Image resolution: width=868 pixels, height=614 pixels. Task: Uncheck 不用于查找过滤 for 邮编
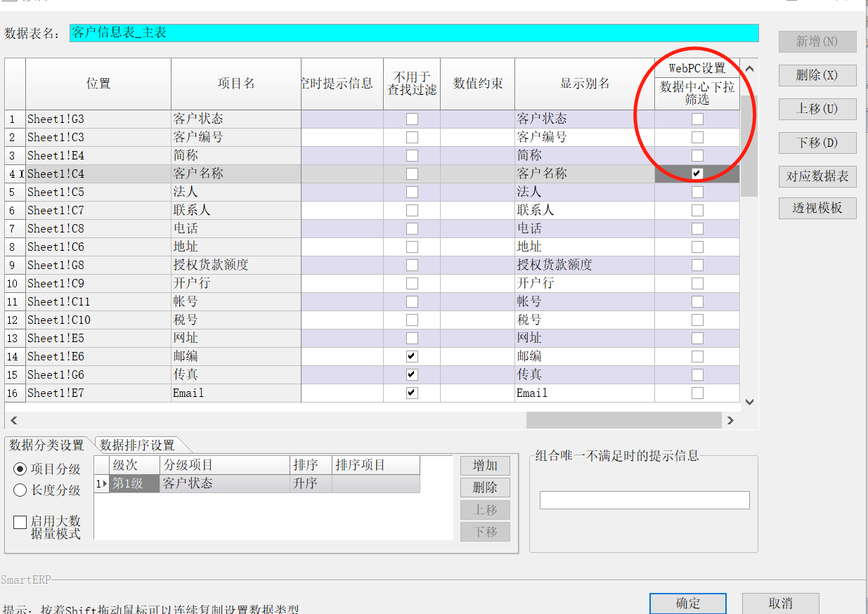[x=412, y=356]
